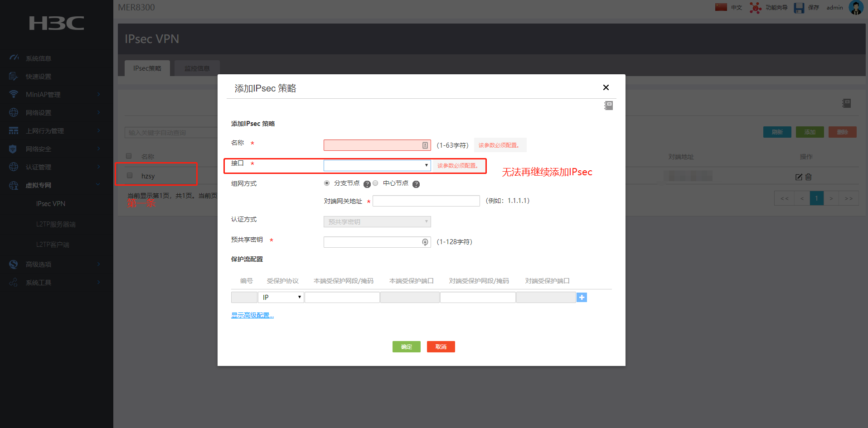Collapse the 虚拟专网 menu
Viewport: 868px width, 428px height.
(98, 185)
